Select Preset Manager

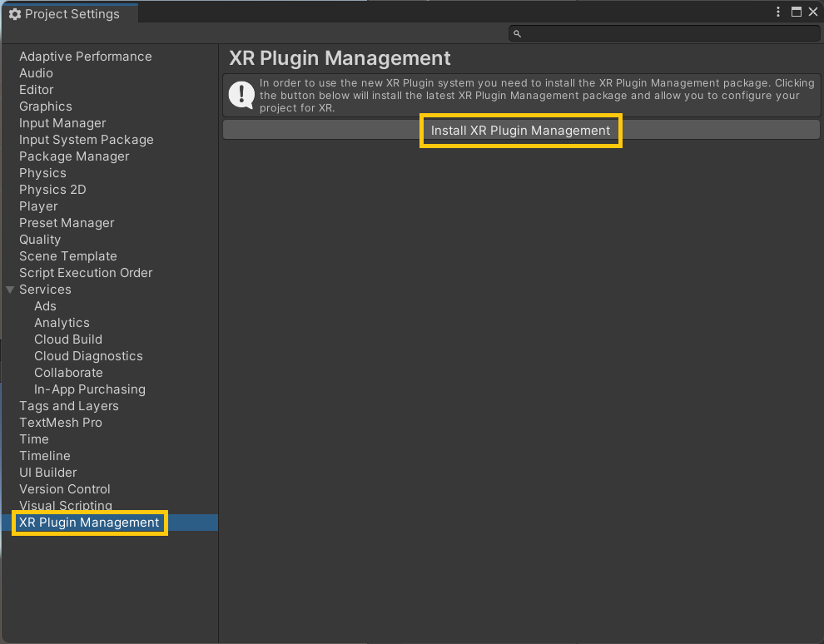click(x=67, y=223)
